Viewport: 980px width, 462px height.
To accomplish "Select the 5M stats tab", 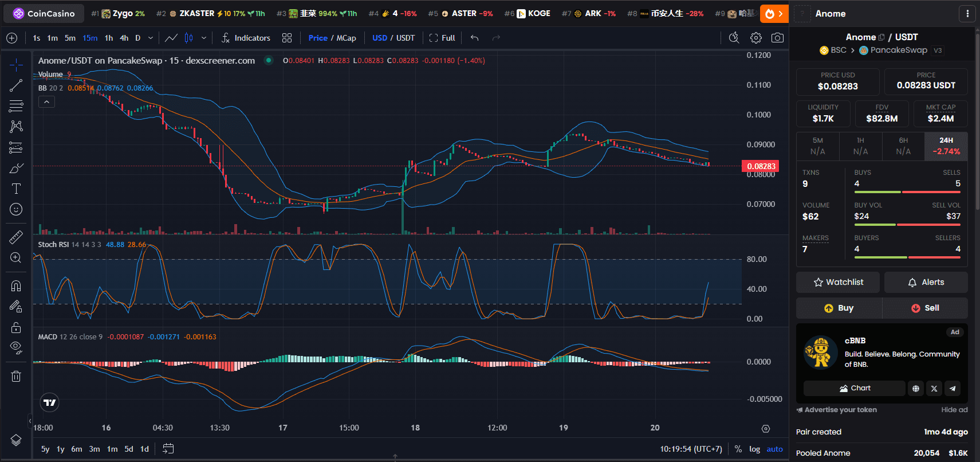I will tap(818, 146).
